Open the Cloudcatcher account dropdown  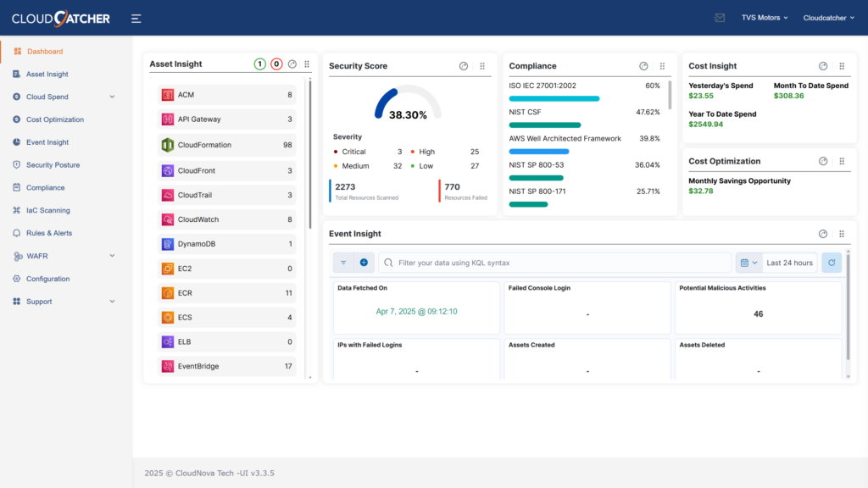828,17
